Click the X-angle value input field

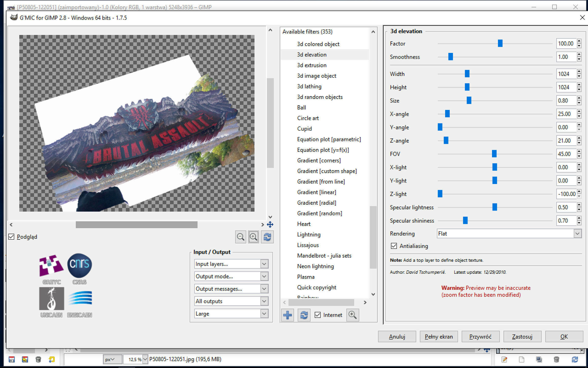point(566,114)
